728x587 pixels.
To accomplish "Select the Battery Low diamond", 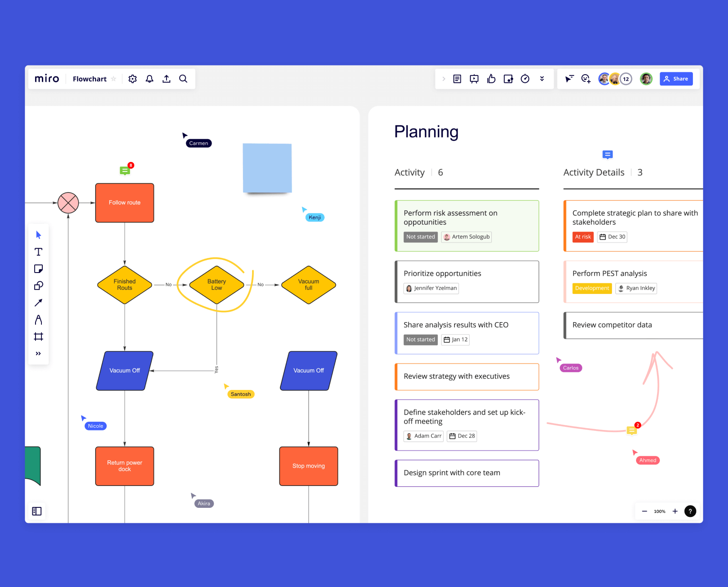I will [217, 285].
